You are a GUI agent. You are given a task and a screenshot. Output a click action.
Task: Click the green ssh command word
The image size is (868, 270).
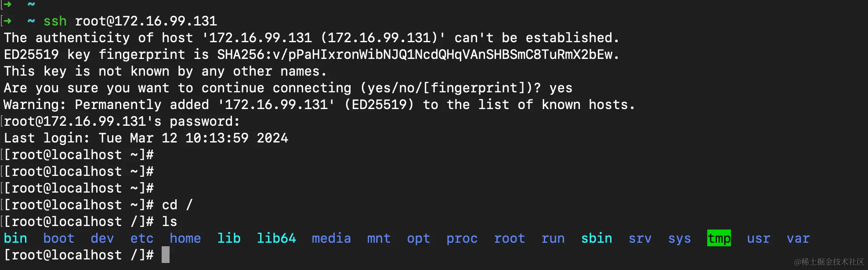pos(55,21)
